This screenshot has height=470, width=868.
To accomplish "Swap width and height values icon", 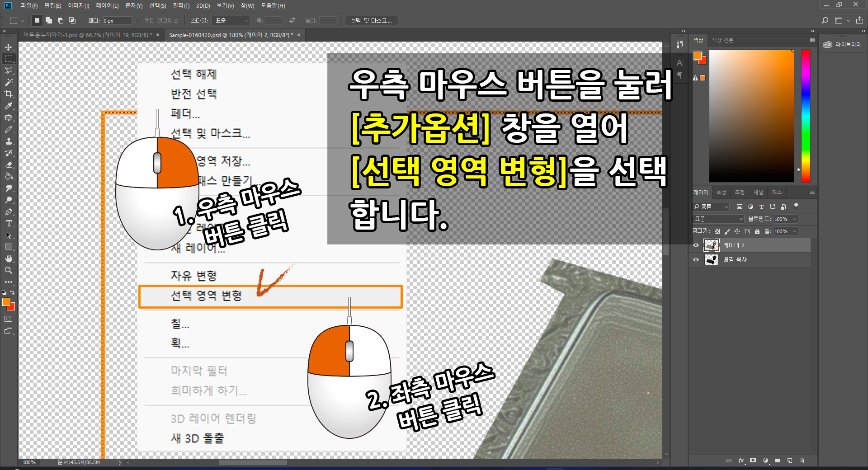I will point(292,20).
